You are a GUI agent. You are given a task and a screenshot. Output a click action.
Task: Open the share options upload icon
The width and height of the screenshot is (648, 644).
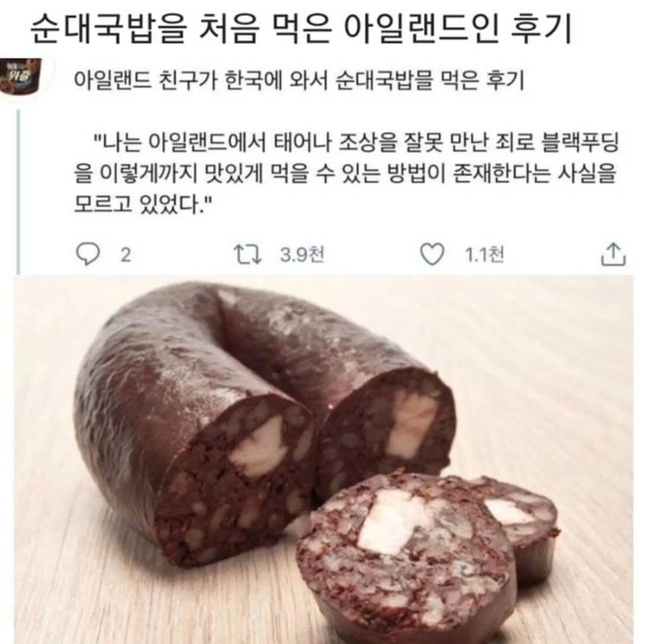(614, 253)
